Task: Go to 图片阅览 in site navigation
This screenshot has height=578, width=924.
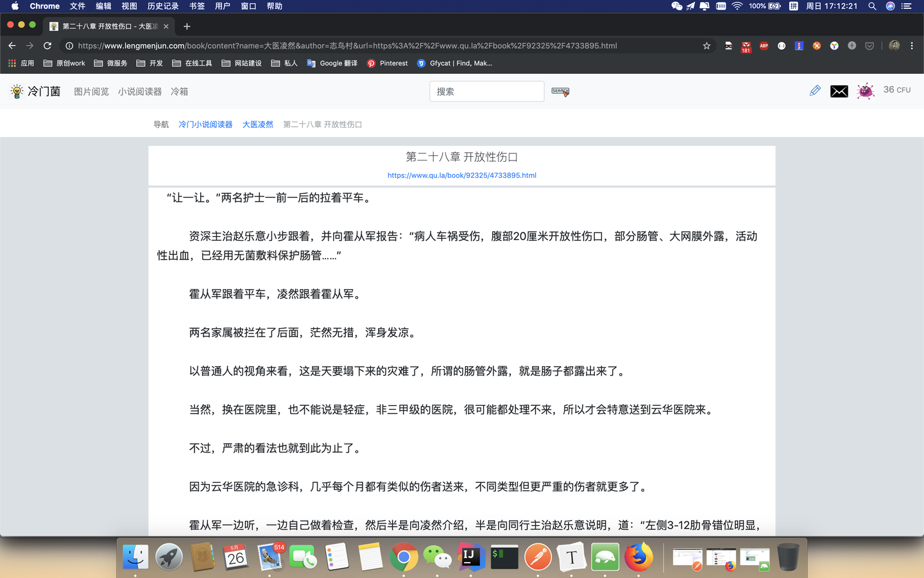Action: click(91, 91)
